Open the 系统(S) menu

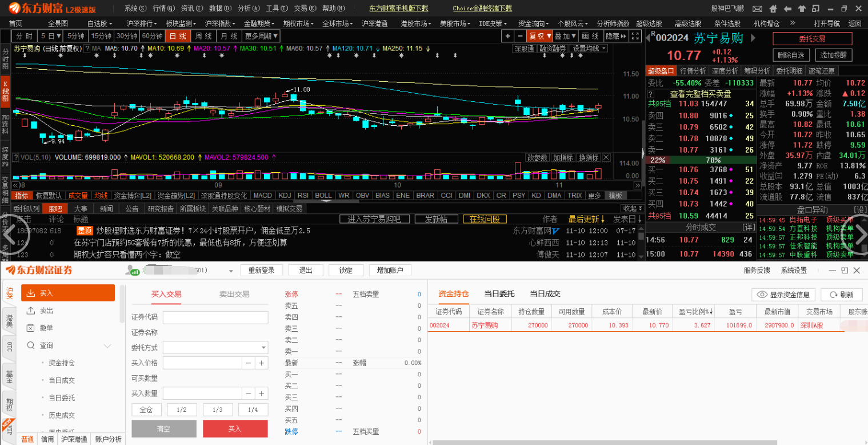tap(135, 9)
